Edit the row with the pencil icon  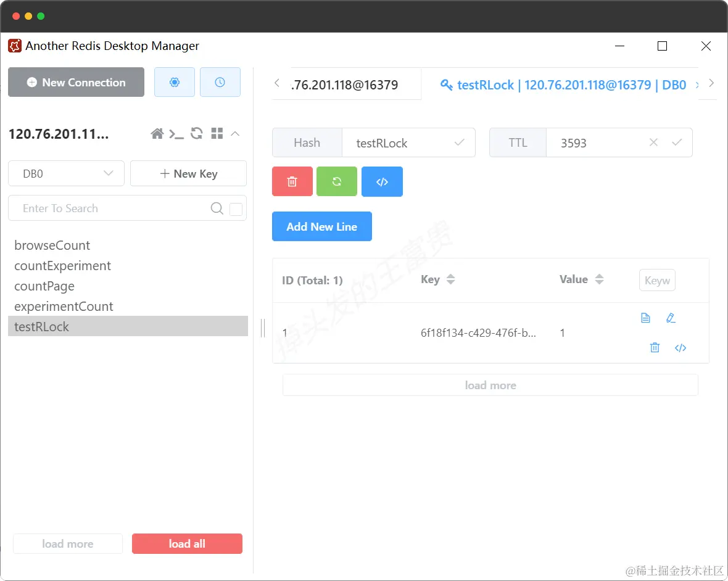[671, 318]
